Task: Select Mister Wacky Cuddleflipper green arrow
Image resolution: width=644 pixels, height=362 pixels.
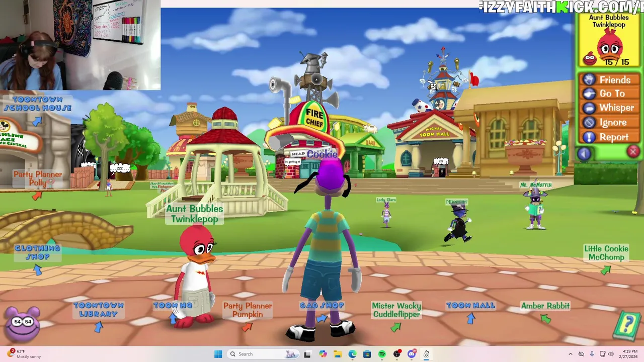Action: coord(395,327)
